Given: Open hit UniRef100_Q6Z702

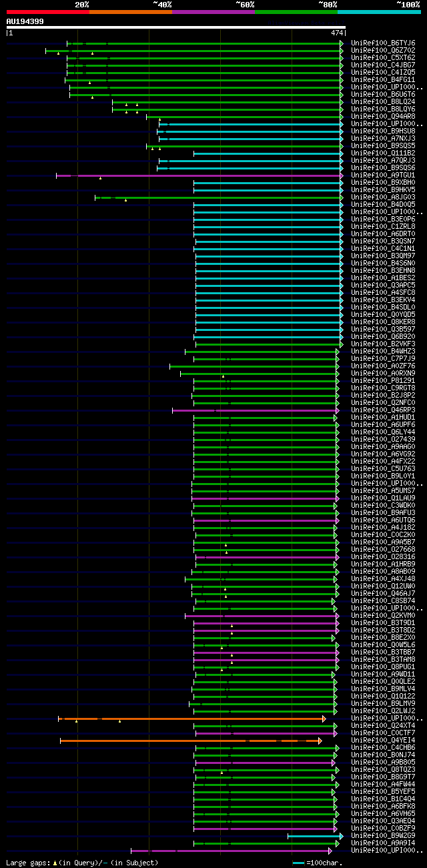Looking at the screenshot, I should point(383,50).
